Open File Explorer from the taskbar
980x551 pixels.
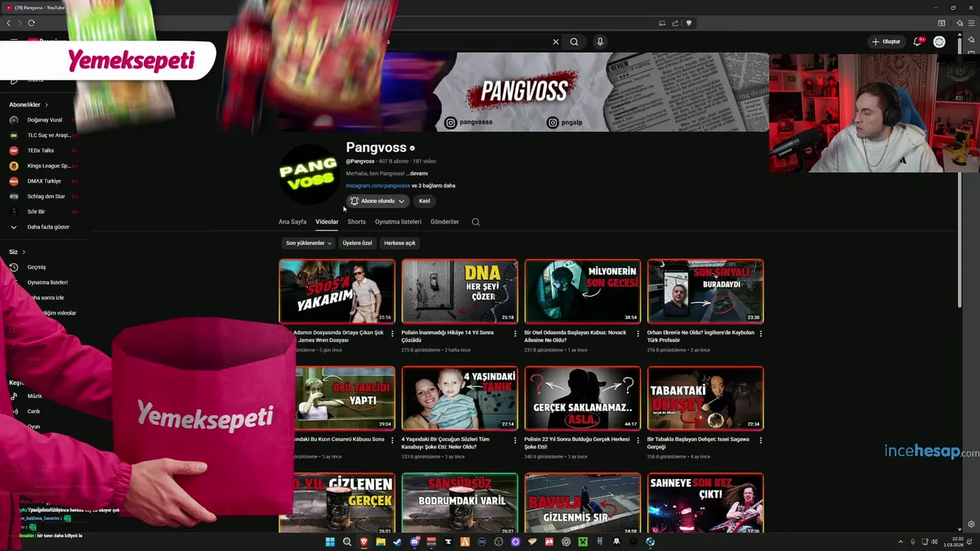pos(381,542)
